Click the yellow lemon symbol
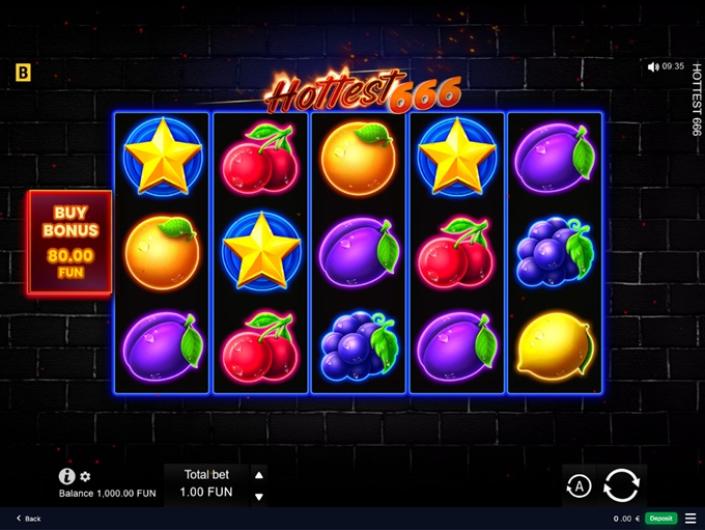The width and height of the screenshot is (705, 530). (x=555, y=346)
